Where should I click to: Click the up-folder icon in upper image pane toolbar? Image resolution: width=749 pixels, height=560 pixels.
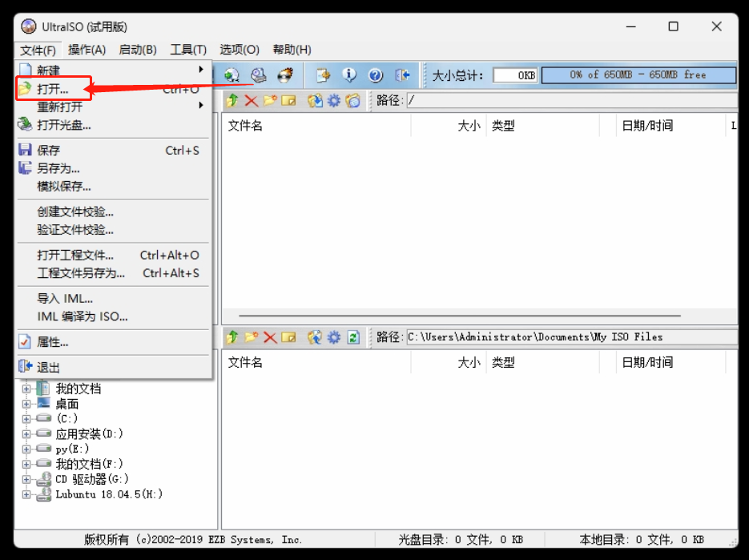[x=232, y=100]
